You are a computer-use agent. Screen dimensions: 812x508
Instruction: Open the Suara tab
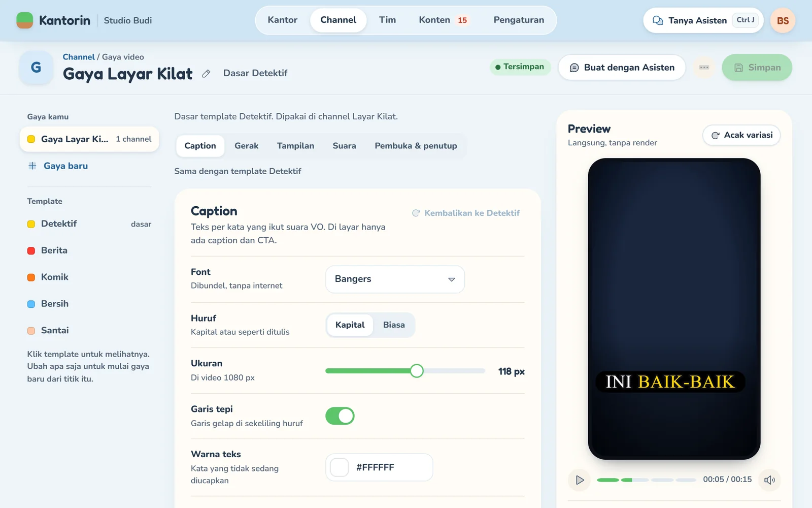(344, 146)
